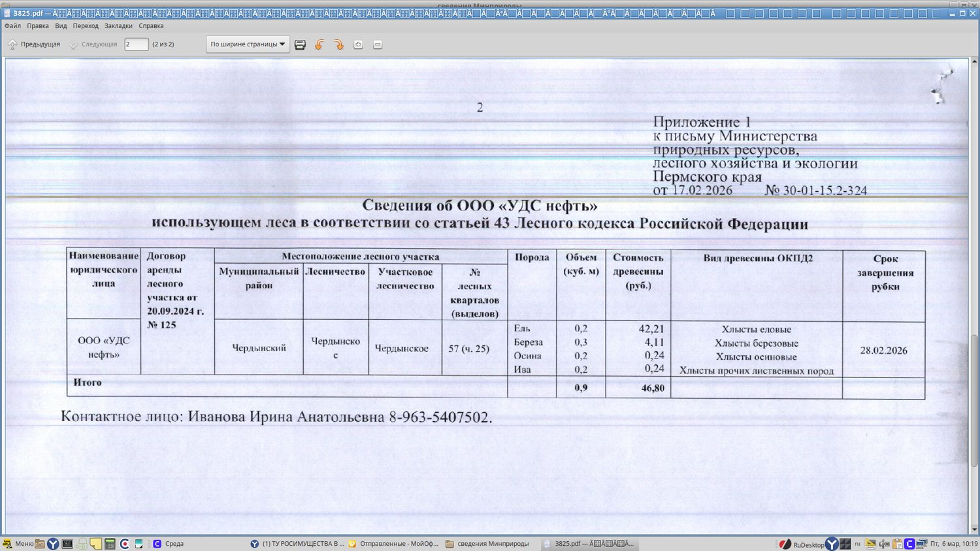Zoom in using the plus icon
The height and width of the screenshot is (551, 980).
click(358, 44)
